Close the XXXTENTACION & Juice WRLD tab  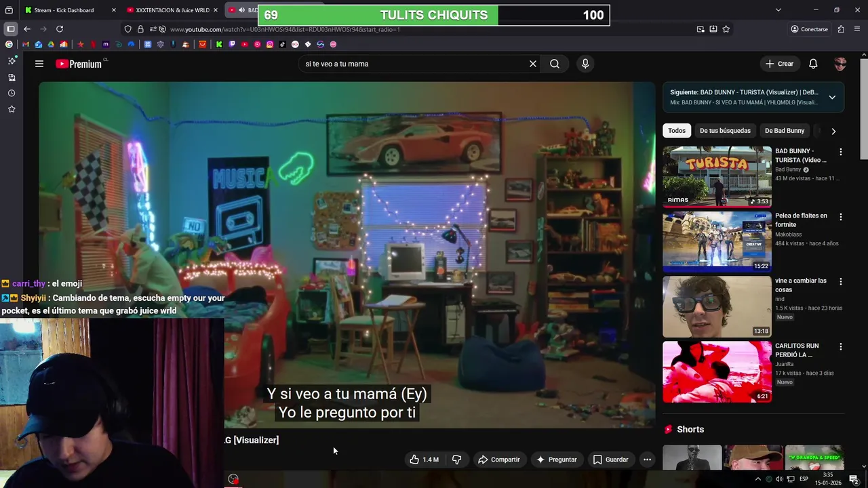(x=216, y=10)
